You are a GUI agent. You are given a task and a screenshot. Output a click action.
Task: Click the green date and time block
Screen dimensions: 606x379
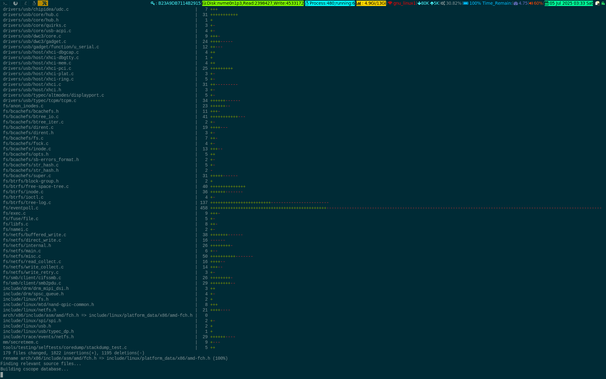coord(569,3)
